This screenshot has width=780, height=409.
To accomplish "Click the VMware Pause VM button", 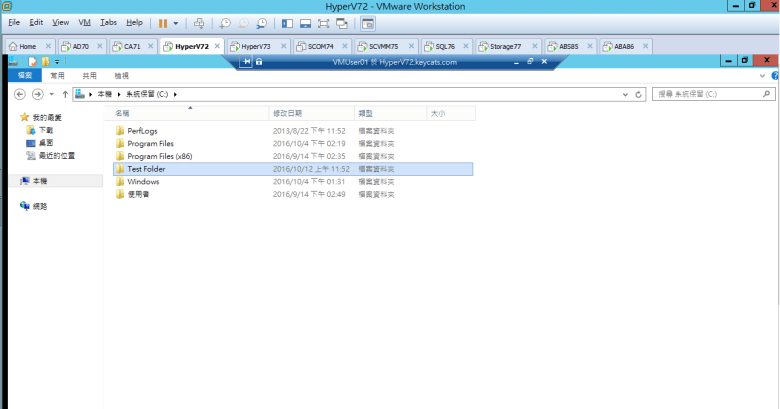I will coord(164,22).
